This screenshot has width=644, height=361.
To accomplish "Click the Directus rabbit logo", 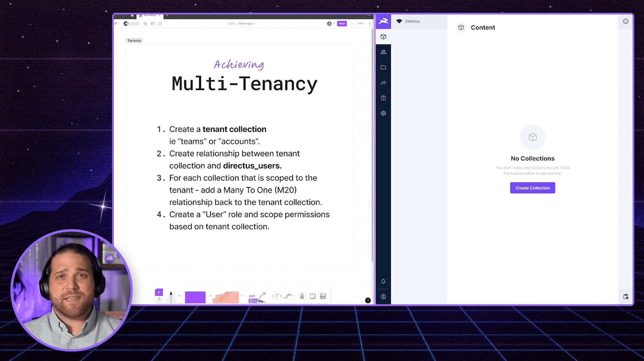I will [383, 21].
